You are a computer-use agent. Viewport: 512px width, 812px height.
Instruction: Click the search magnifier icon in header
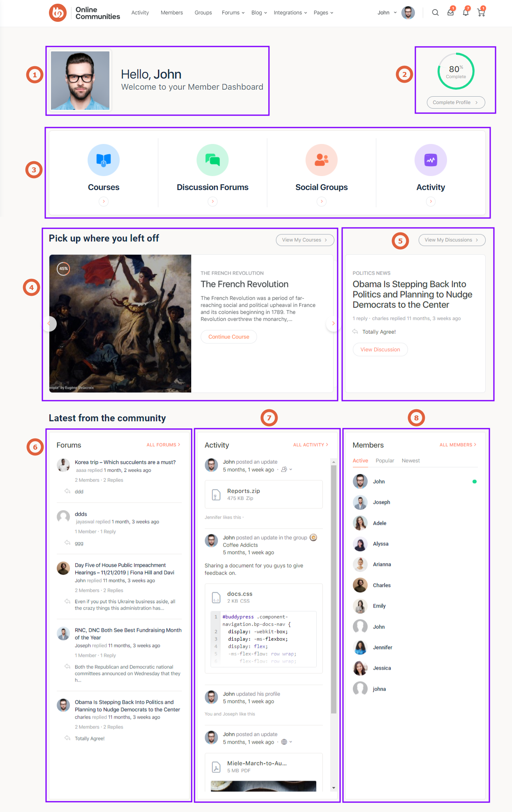pyautogui.click(x=435, y=13)
